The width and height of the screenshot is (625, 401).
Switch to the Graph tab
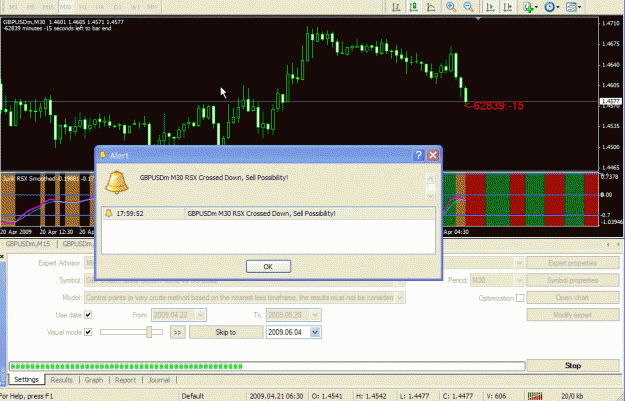point(94,380)
